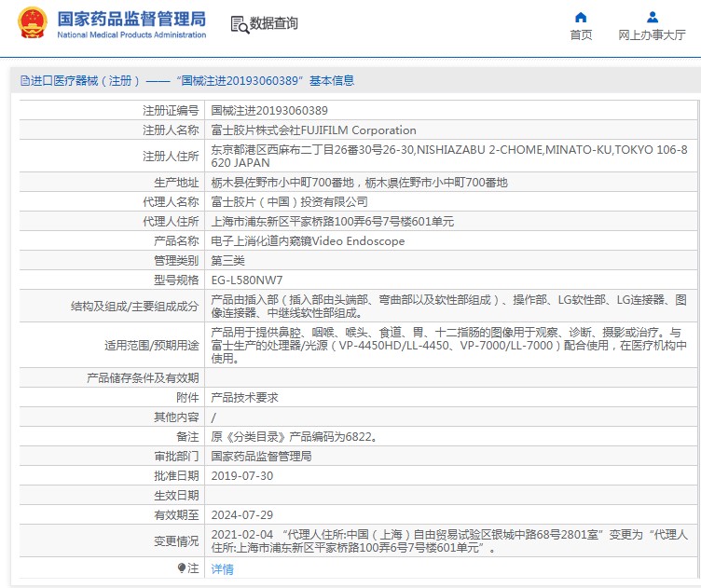Click the document icon before 进口医疗器械

25,81
